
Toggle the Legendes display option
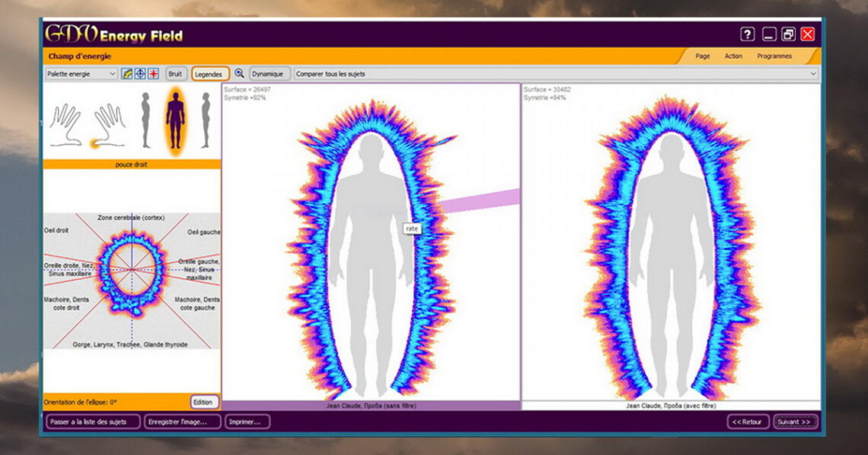[208, 74]
